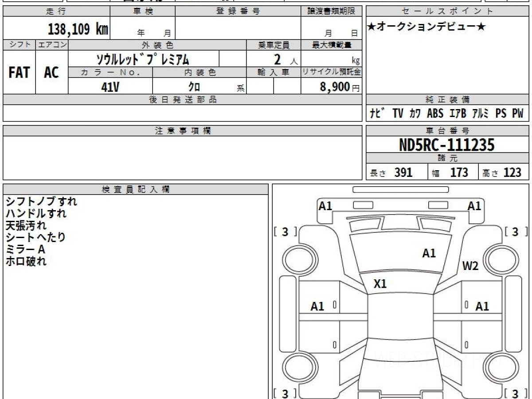
Task: Click the A1 mark left of the X1 windshield
Action: 317,306
